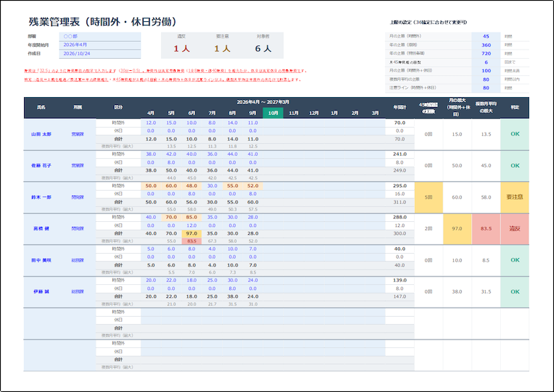Select the 部署 field showing ○○部

click(x=100, y=36)
